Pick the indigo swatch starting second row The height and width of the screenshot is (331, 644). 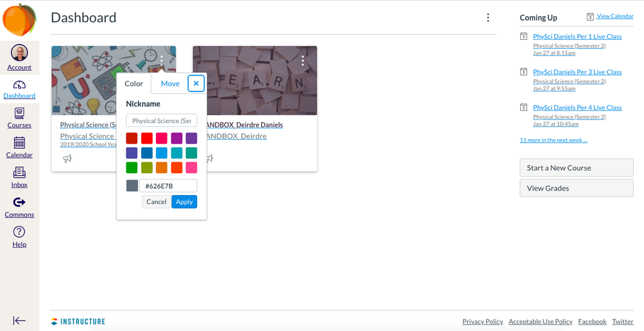click(x=132, y=153)
